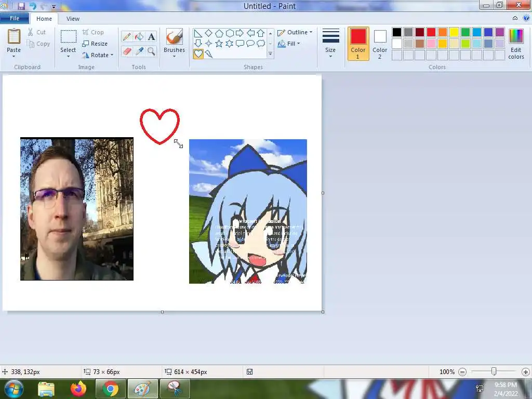This screenshot has width=532, height=399.
Task: Choose the four-point star shape
Action: (209, 44)
